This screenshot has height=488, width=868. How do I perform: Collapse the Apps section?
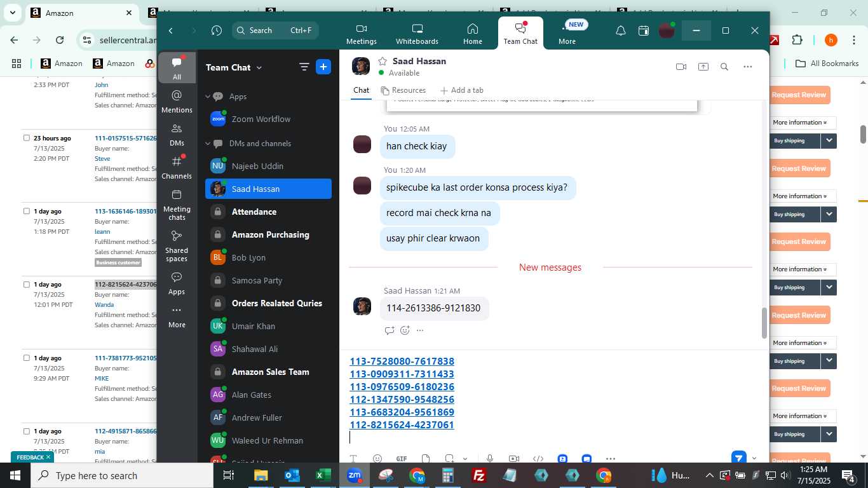pos(207,97)
